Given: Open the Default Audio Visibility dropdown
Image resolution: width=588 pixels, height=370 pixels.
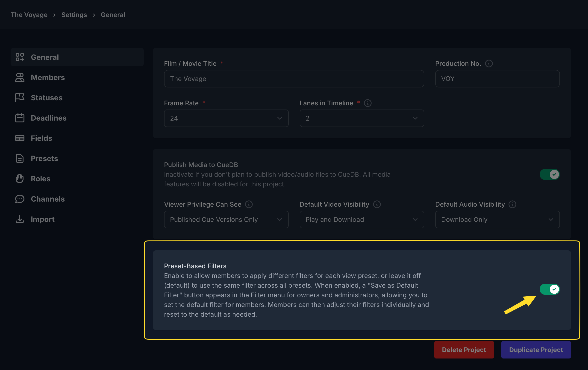Looking at the screenshot, I should tap(497, 220).
